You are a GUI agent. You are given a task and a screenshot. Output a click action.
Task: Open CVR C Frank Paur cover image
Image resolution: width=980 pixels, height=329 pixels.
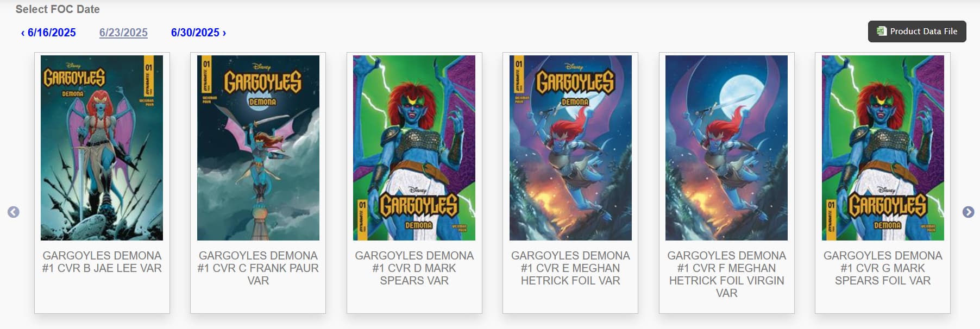(258, 148)
